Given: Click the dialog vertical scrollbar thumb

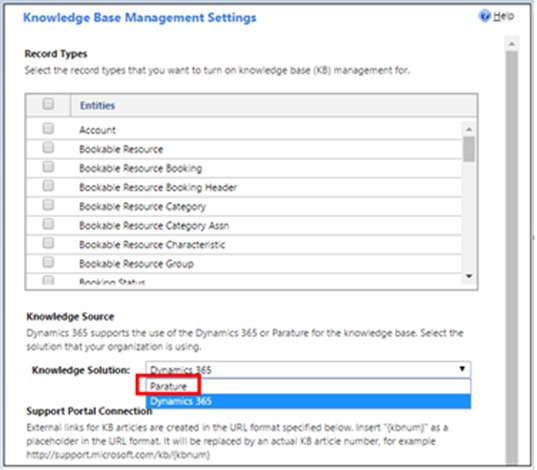Looking at the screenshot, I should point(512,257).
